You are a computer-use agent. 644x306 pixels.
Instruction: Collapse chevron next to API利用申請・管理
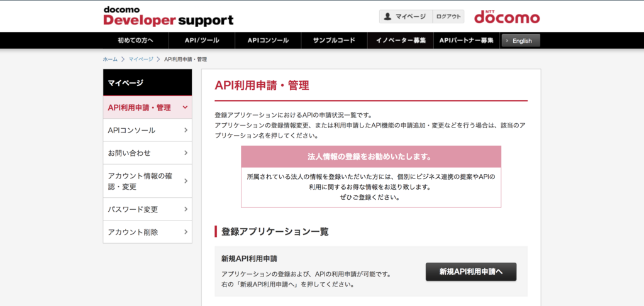186,107
